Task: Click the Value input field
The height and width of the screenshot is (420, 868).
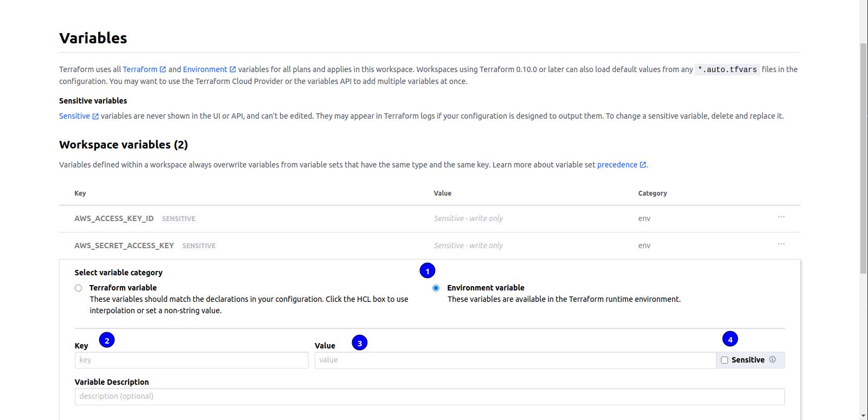Action: tap(515, 360)
